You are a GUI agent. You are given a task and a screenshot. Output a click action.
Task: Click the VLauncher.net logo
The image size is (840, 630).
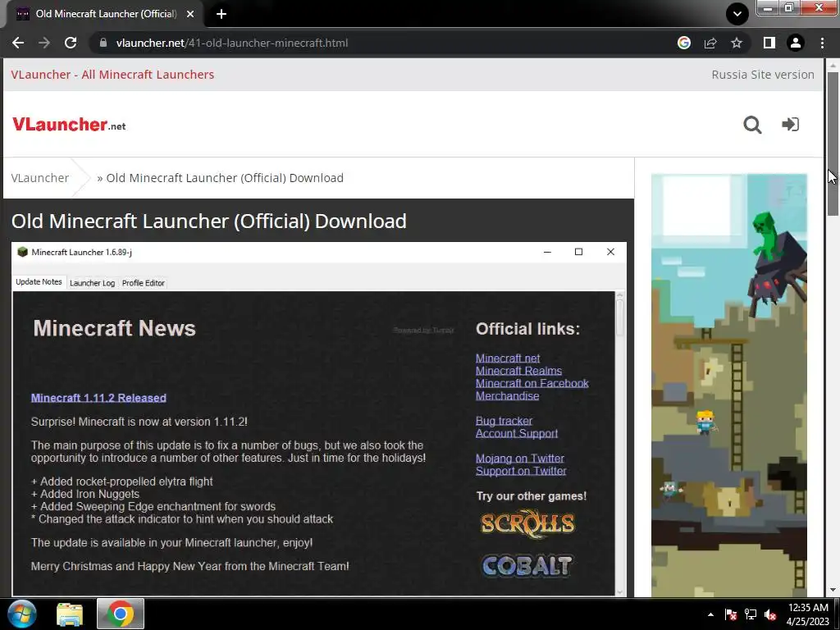69,125
